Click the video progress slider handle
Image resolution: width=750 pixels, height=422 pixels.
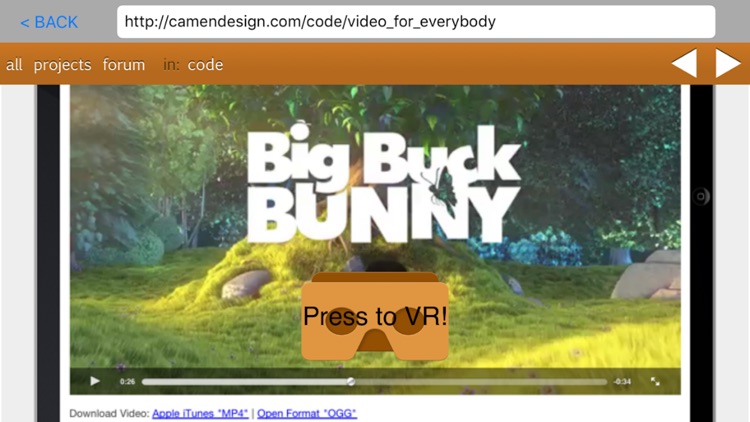coord(351,382)
